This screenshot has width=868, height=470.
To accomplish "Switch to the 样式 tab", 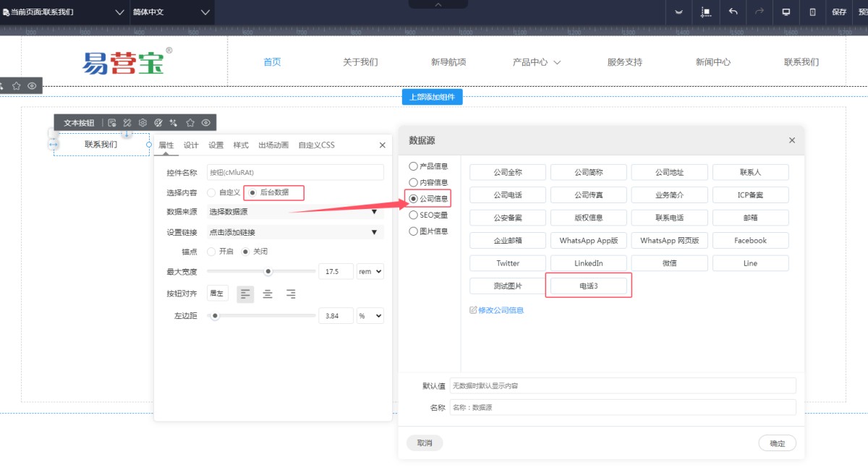I will (241, 145).
